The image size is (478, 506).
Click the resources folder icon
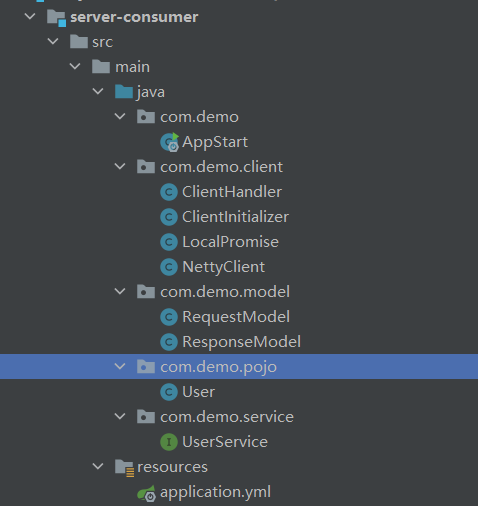(124, 467)
